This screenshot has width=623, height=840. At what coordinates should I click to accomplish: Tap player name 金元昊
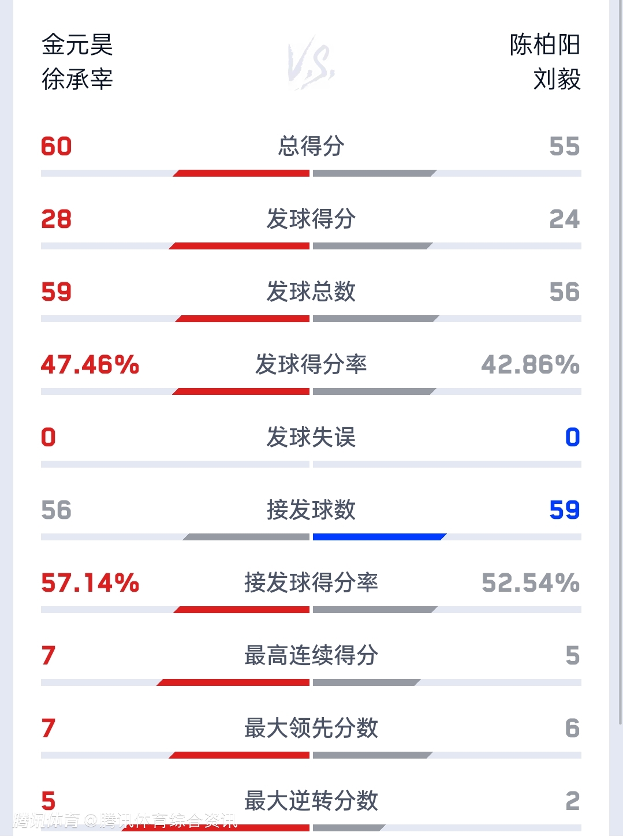point(77,45)
